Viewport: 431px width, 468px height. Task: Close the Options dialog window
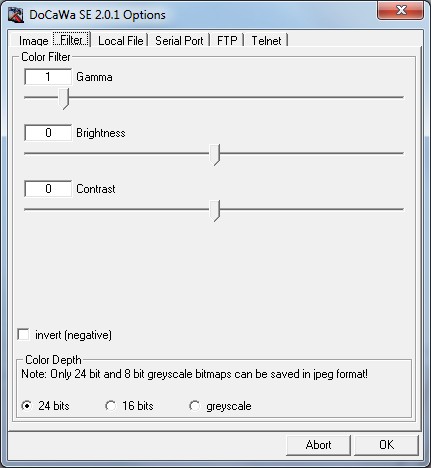coord(400,10)
